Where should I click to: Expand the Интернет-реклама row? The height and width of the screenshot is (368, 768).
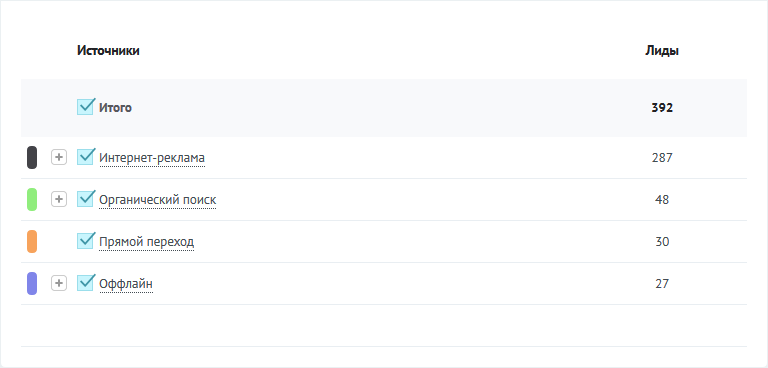tap(59, 157)
